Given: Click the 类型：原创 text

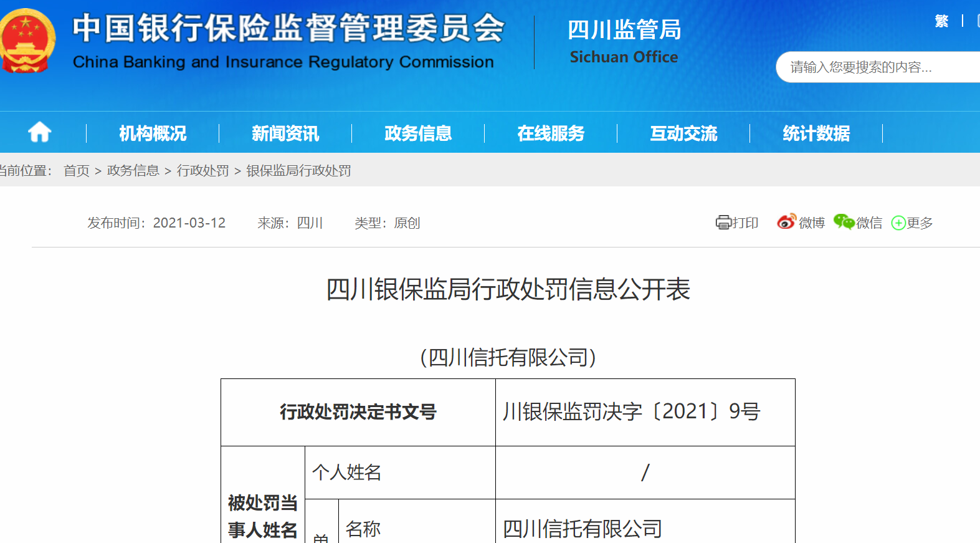Looking at the screenshot, I should (x=388, y=223).
